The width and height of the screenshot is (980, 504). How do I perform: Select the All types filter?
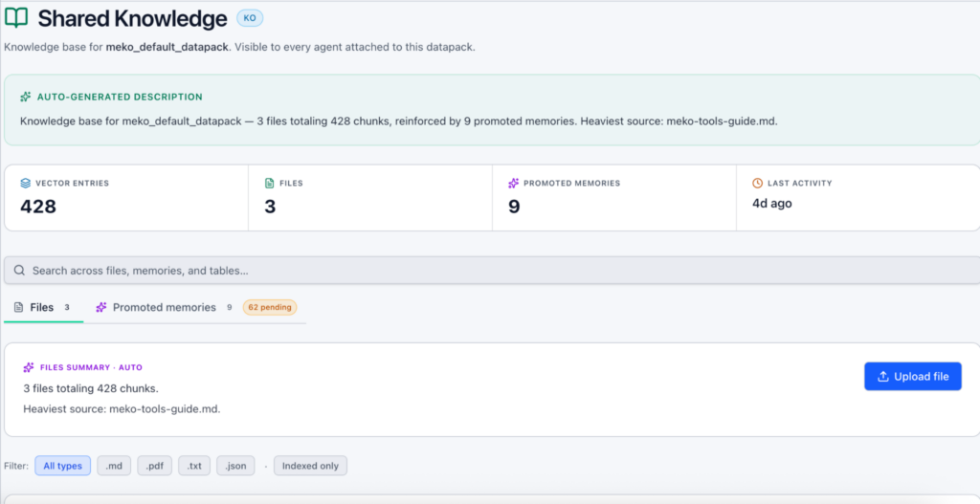coord(62,466)
